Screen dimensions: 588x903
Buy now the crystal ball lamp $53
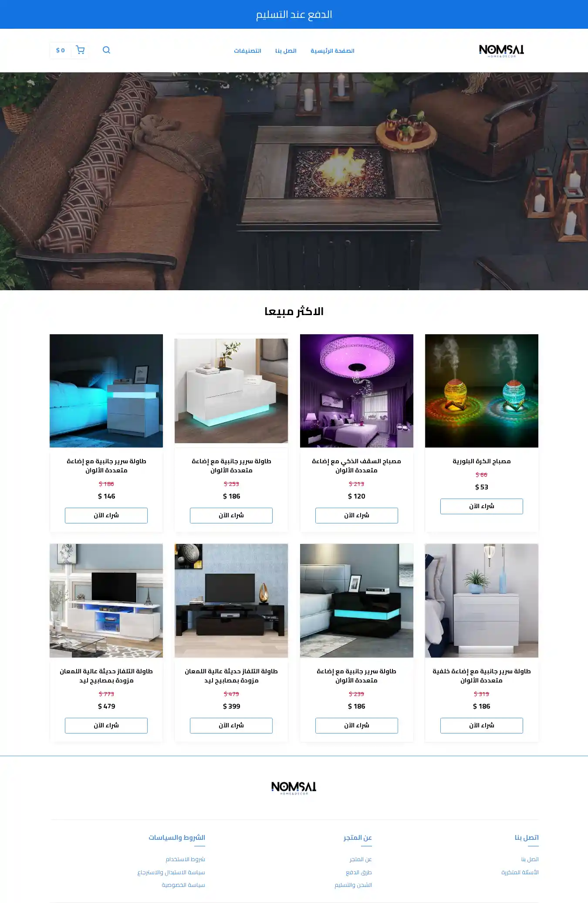pyautogui.click(x=482, y=506)
